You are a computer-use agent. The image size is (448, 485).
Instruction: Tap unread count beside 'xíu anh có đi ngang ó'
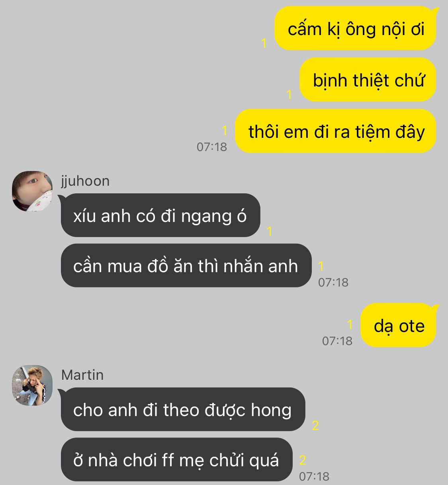[270, 231]
